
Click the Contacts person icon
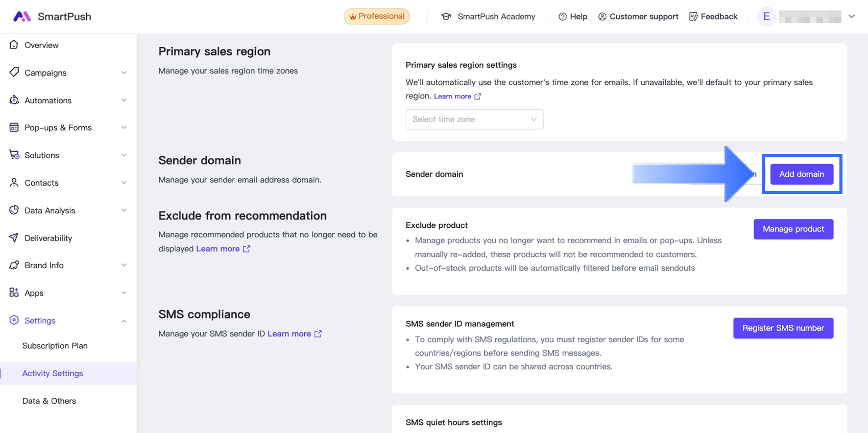[14, 183]
